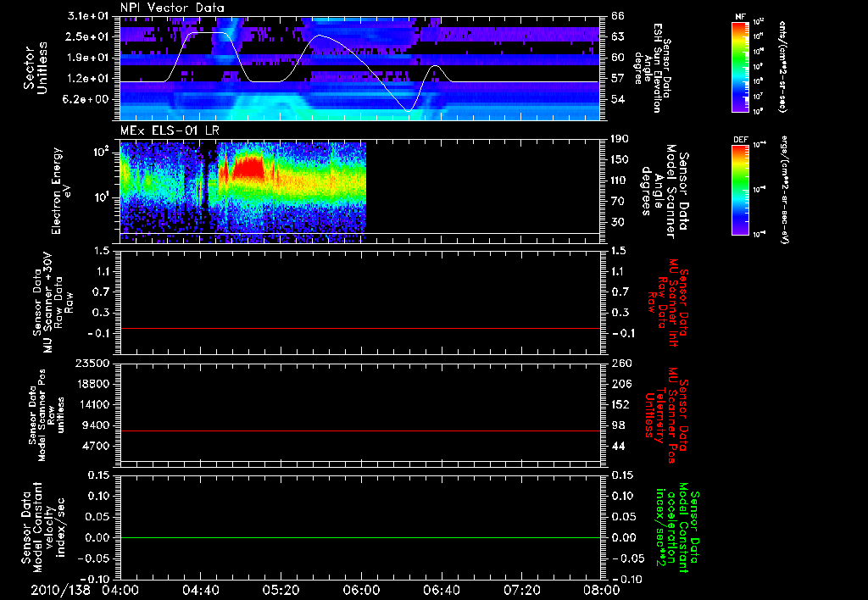
Task: Click the 190 scanner angle tick
Action: [620, 139]
